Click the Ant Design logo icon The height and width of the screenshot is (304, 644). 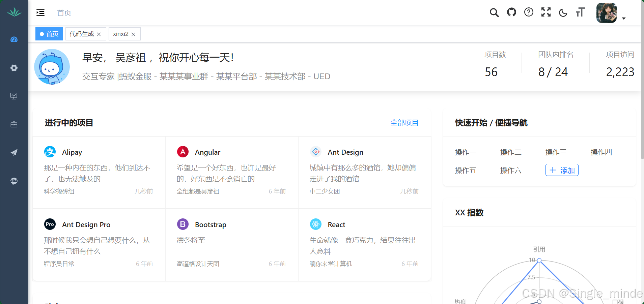[x=316, y=152]
